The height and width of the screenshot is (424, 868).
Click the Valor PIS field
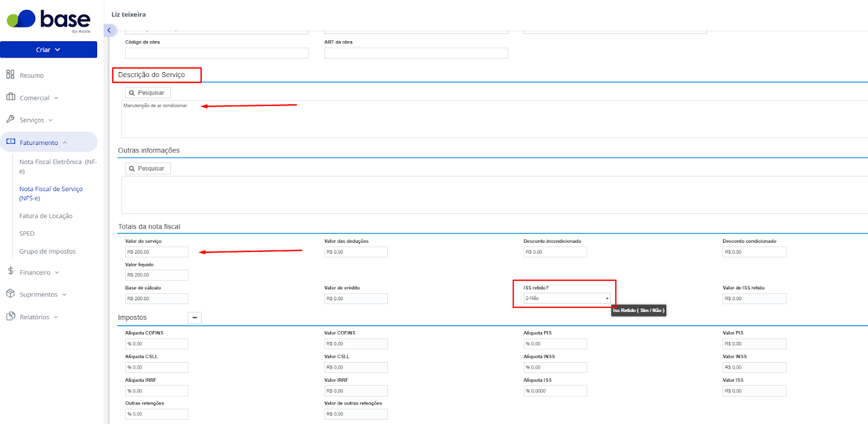(x=754, y=344)
